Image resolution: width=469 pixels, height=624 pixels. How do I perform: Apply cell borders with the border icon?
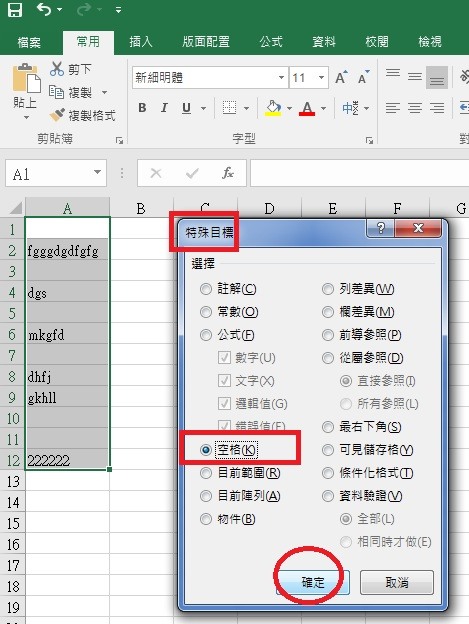coord(229,108)
